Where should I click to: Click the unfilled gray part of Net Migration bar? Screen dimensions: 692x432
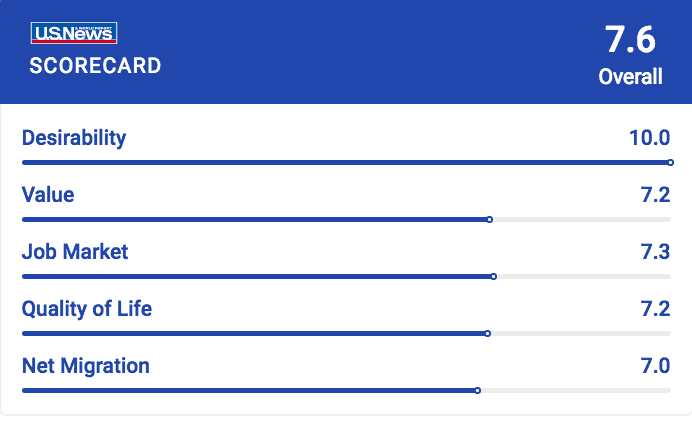point(576,391)
